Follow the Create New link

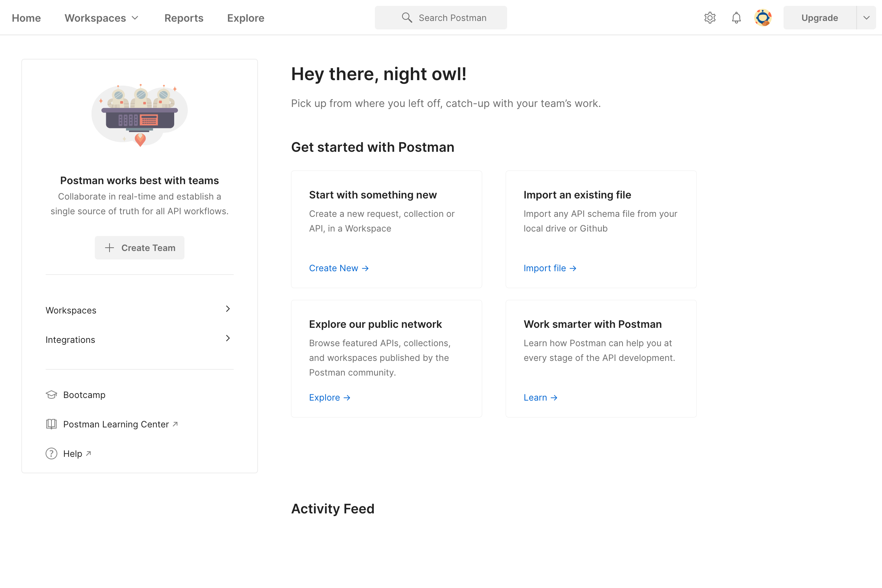click(339, 269)
